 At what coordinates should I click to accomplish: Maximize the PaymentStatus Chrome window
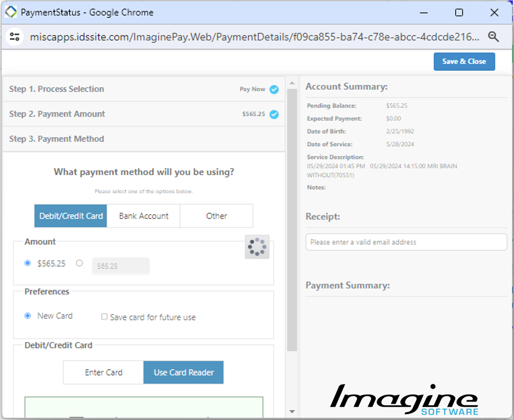tap(459, 13)
